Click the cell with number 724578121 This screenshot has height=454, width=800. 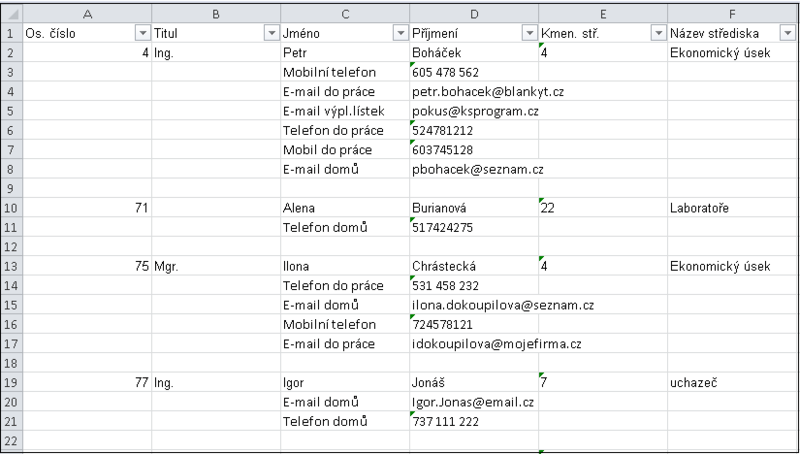click(x=474, y=324)
